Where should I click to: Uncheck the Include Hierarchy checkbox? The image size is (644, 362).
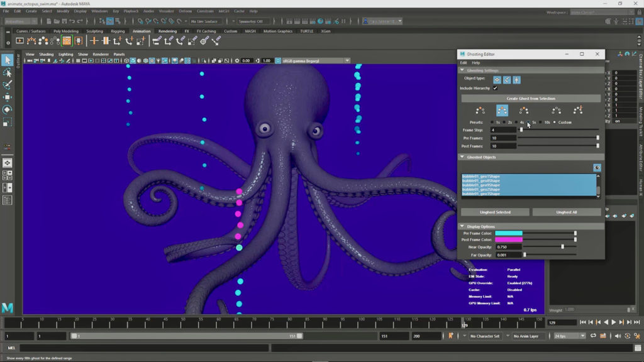[495, 89]
